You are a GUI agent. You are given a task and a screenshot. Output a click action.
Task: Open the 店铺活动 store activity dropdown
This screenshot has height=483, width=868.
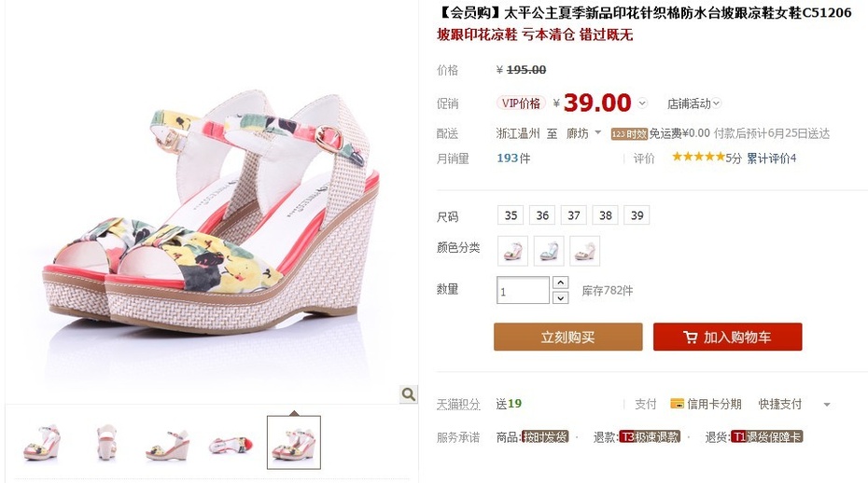[x=693, y=103]
